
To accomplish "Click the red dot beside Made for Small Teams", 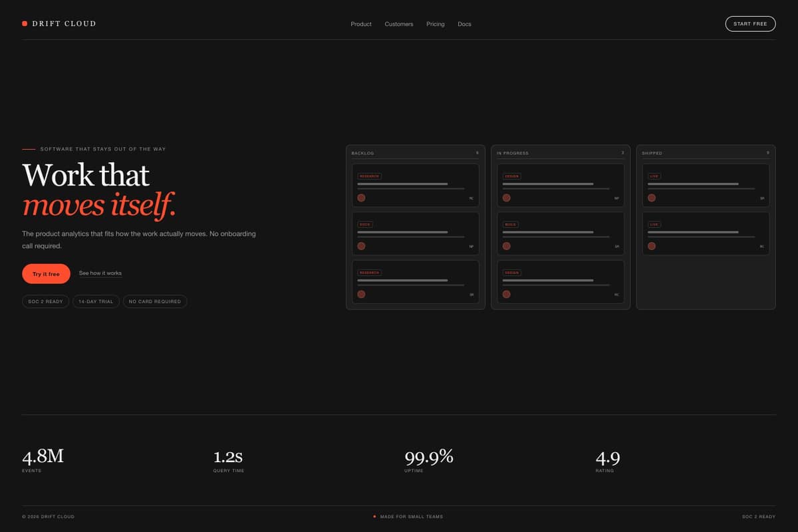I will [374, 516].
